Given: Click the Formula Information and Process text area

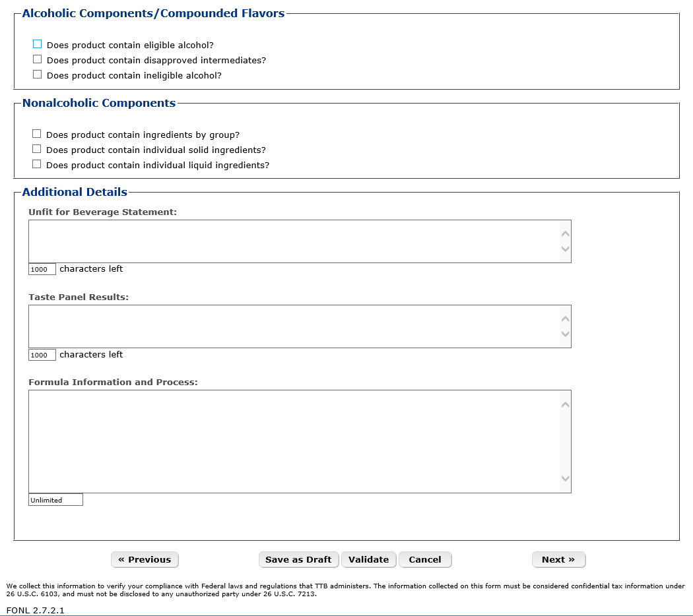Looking at the screenshot, I should [x=293, y=441].
